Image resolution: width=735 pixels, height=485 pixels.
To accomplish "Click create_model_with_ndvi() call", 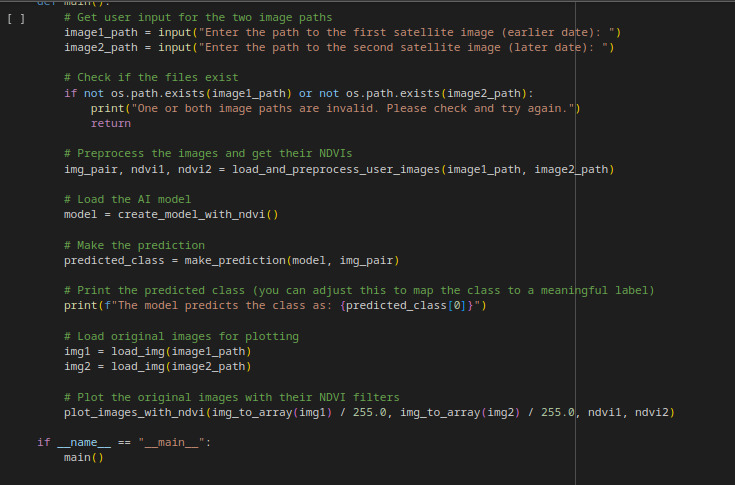I will [x=197, y=214].
